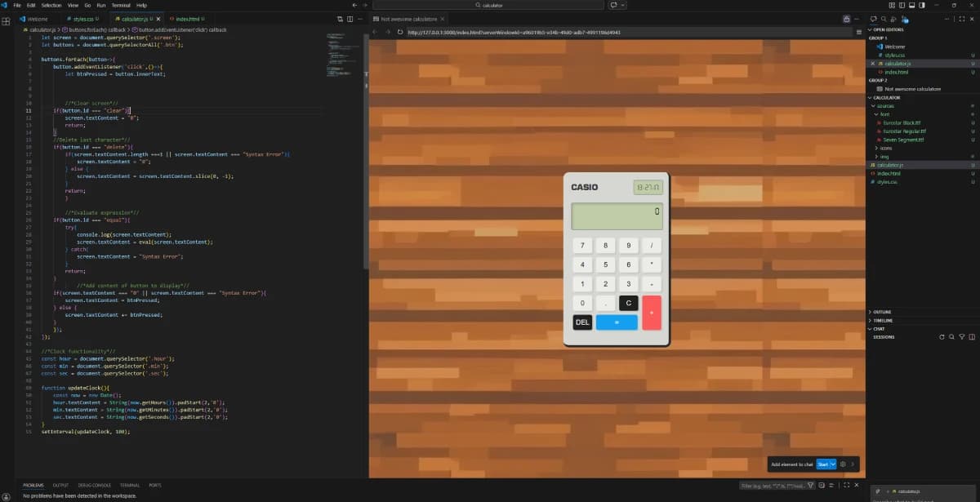This screenshot has width=980, height=502.
Task: Open index.html in the explorer tree
Action: 923,173
